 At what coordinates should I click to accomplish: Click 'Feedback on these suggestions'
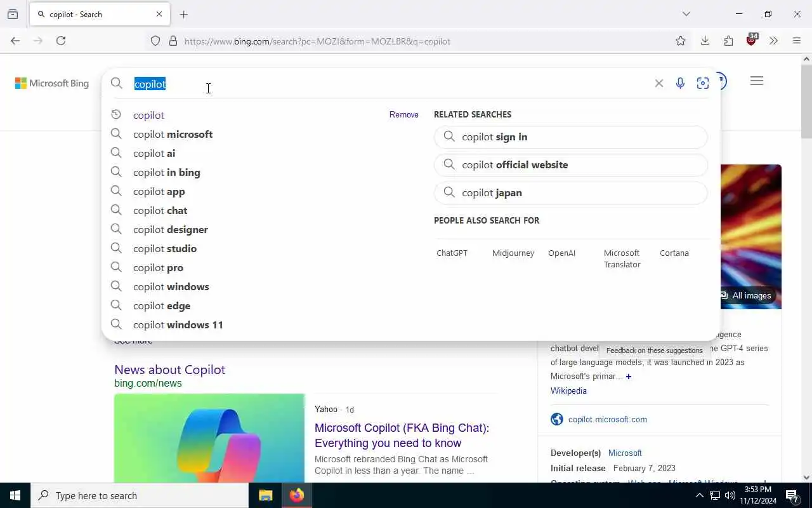click(654, 351)
